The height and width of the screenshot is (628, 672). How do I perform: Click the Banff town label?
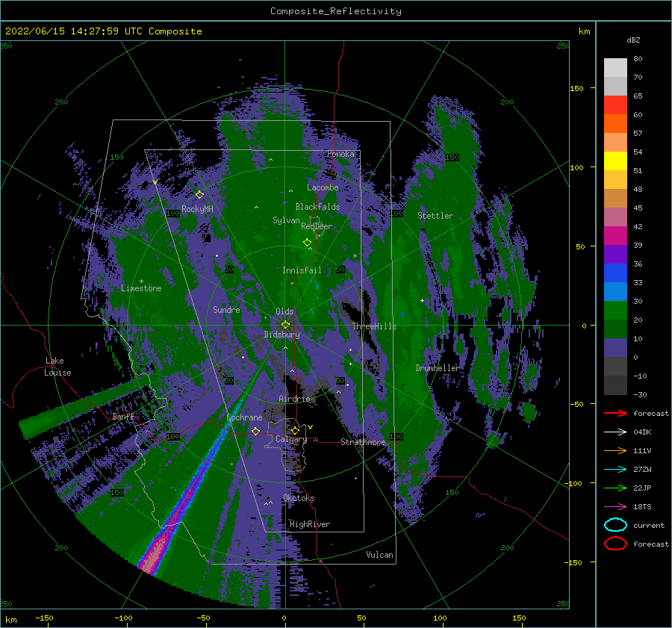pyautogui.click(x=123, y=417)
